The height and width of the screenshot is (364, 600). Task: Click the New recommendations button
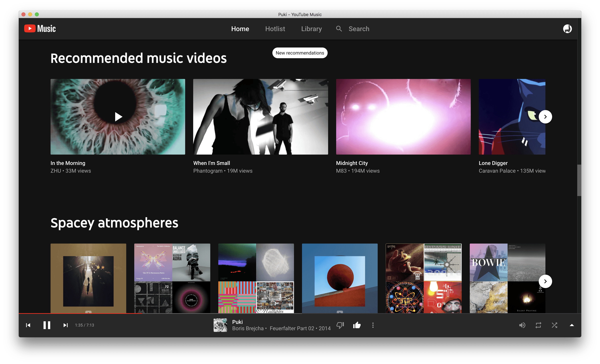coord(300,53)
